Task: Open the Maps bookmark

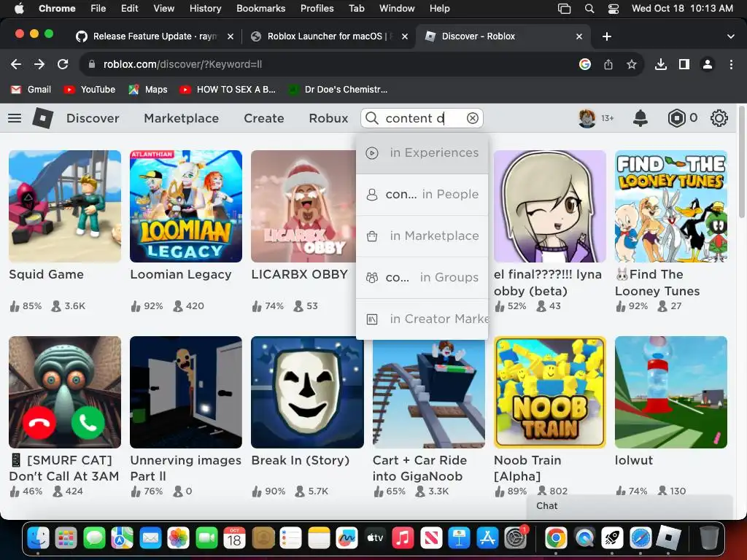Action: pyautogui.click(x=147, y=90)
